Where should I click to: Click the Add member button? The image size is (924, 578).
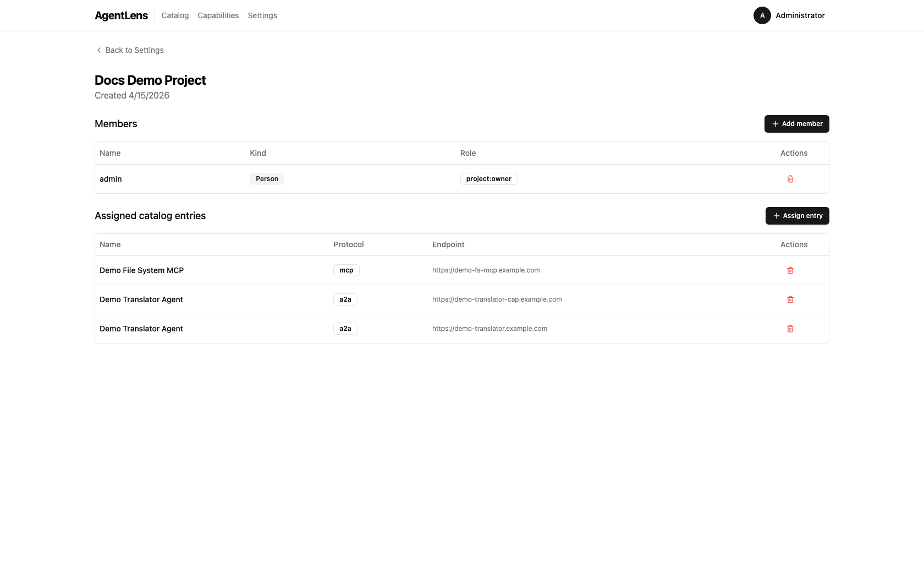point(796,123)
